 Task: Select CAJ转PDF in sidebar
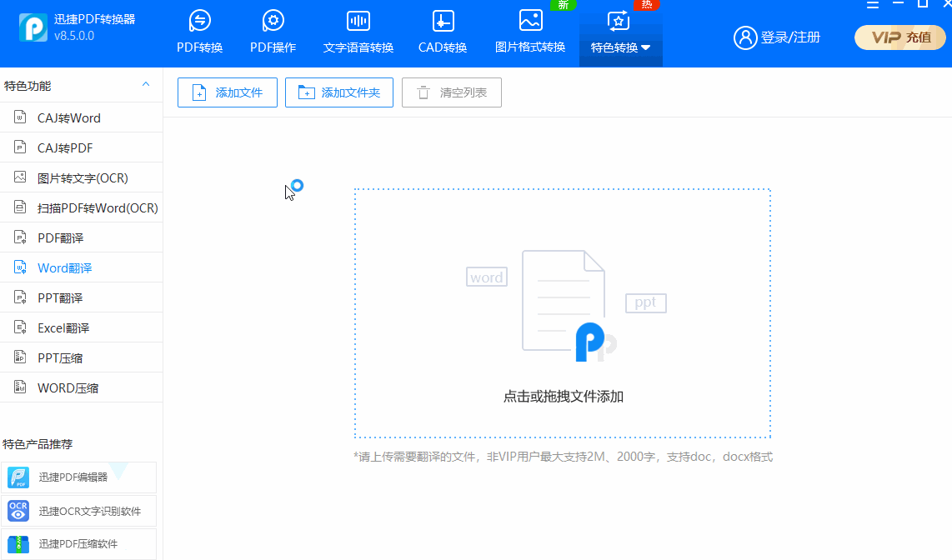pyautogui.click(x=82, y=147)
